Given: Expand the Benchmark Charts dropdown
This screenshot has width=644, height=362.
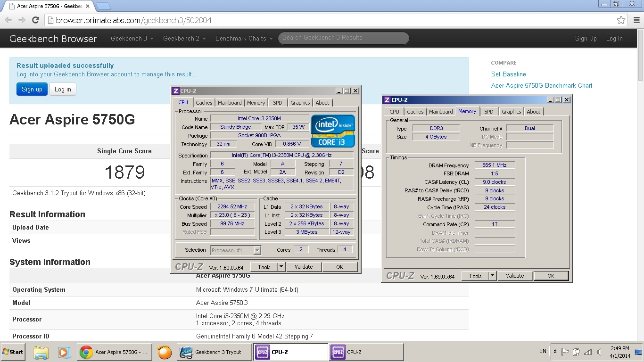Looking at the screenshot, I should coord(244,39).
